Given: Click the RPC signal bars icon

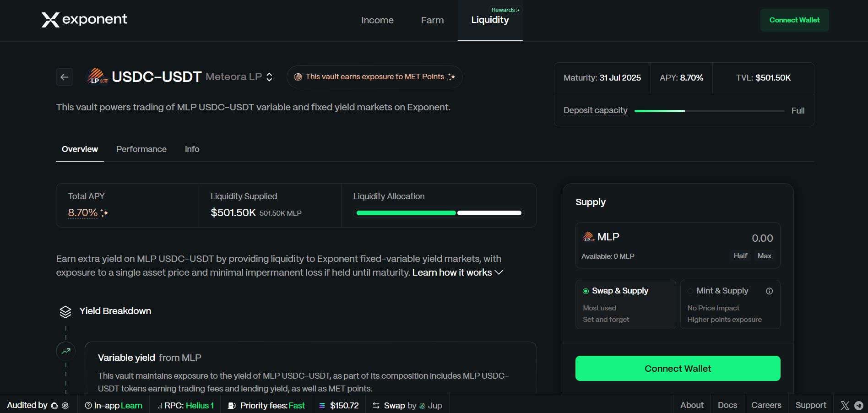Looking at the screenshot, I should pos(160,406).
